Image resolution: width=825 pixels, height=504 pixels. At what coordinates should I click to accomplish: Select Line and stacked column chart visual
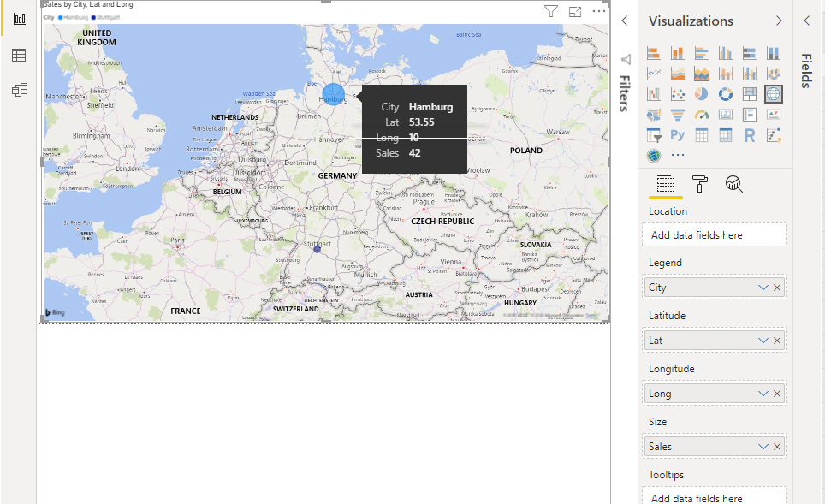pos(726,74)
